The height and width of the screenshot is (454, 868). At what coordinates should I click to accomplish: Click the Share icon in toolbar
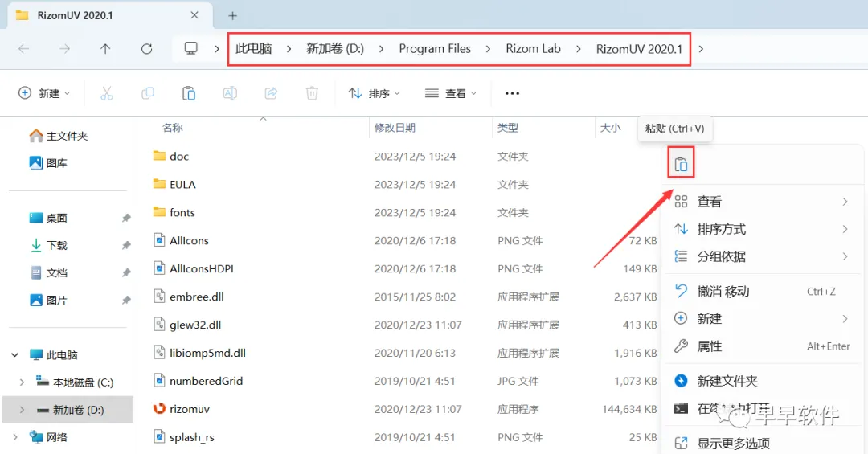(x=271, y=93)
